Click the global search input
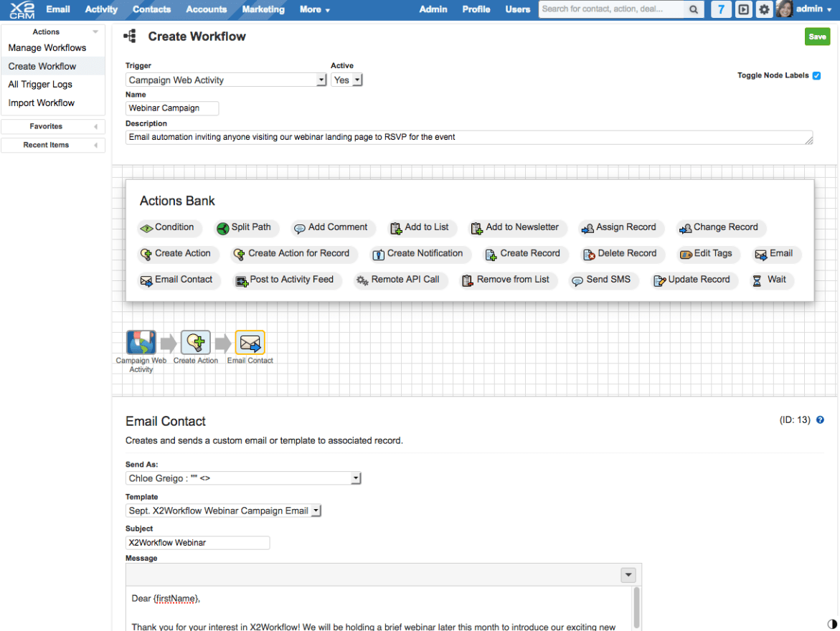Image resolution: width=840 pixels, height=631 pixels. (x=611, y=9)
